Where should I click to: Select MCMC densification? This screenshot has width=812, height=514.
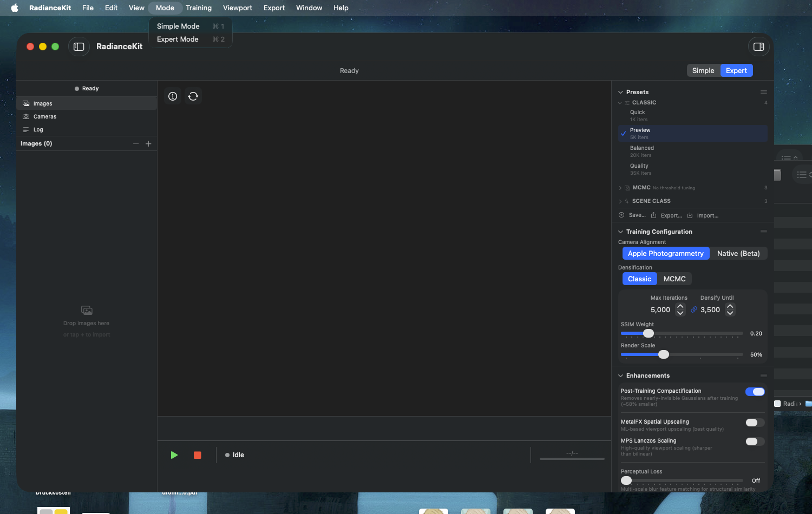[675, 279]
